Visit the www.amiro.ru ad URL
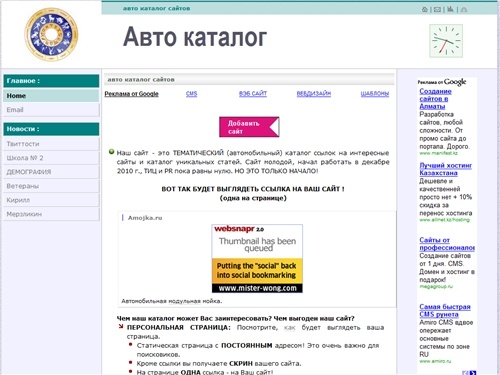500x375 pixels. pos(435,361)
